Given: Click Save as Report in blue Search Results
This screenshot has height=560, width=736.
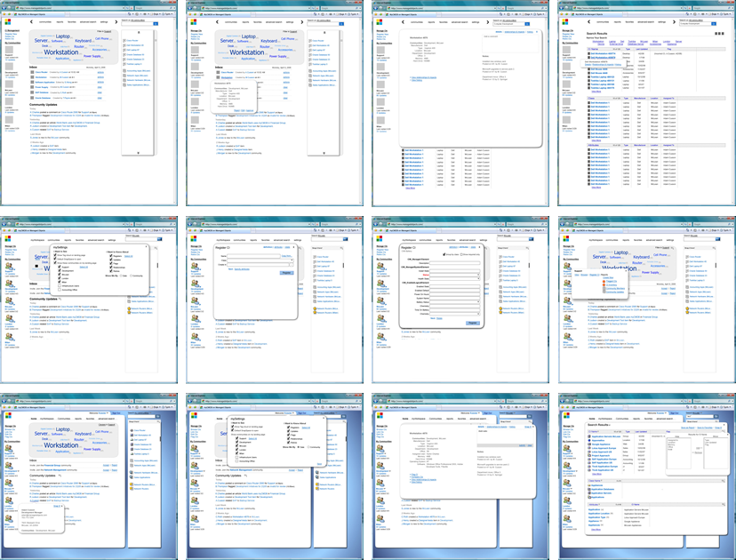Looking at the screenshot, I should coord(688,428).
